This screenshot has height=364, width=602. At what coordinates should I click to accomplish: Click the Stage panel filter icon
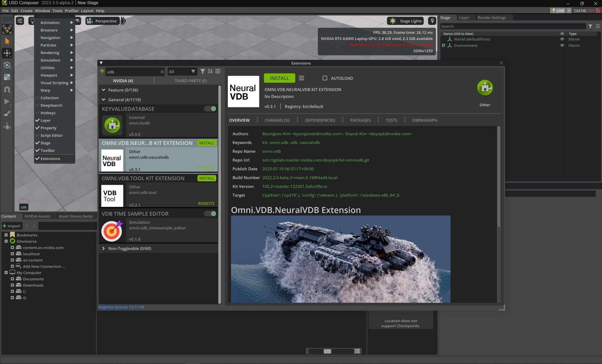590,26
